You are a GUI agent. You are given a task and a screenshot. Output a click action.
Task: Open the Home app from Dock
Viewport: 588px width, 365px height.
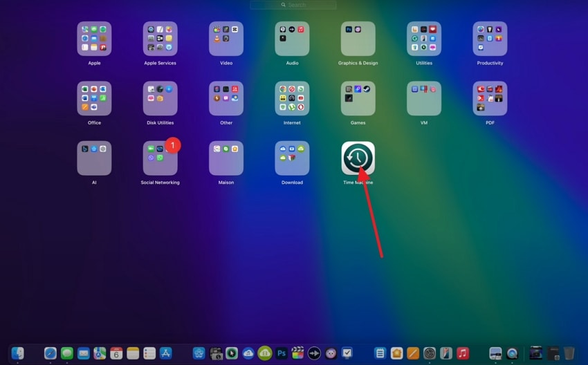point(397,353)
